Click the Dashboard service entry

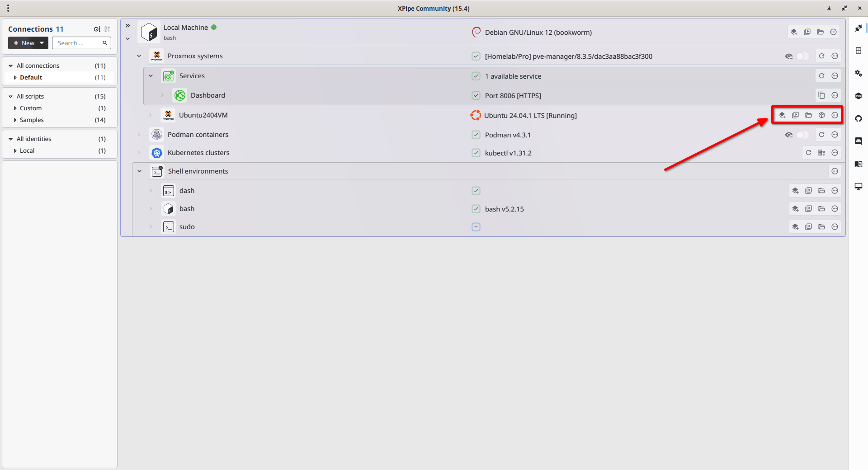point(208,95)
